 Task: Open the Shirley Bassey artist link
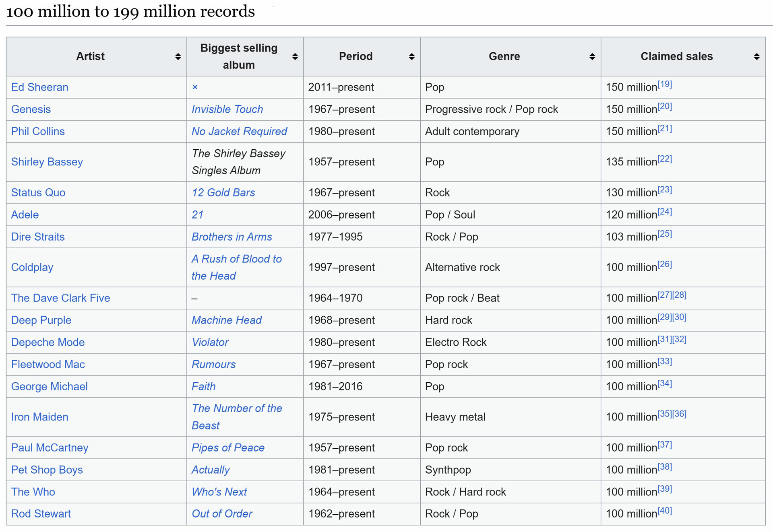tap(47, 162)
